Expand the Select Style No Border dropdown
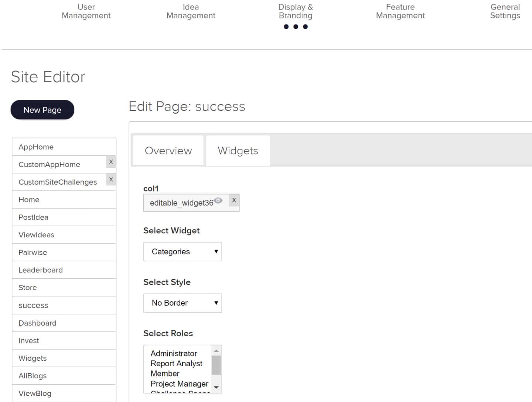The image size is (532, 402). tap(183, 303)
